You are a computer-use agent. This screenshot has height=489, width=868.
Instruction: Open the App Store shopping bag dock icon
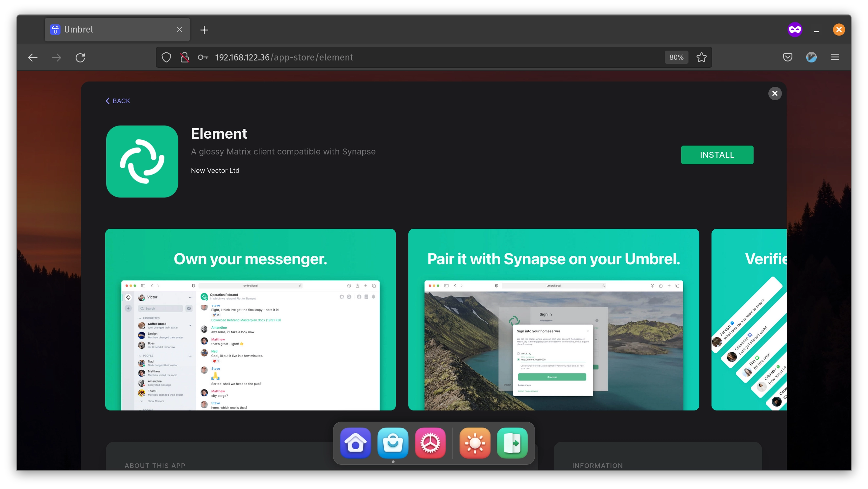pos(393,443)
